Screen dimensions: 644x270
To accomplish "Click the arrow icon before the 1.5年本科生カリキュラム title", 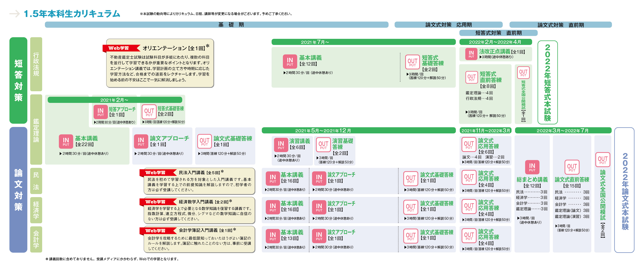I will (15, 14).
